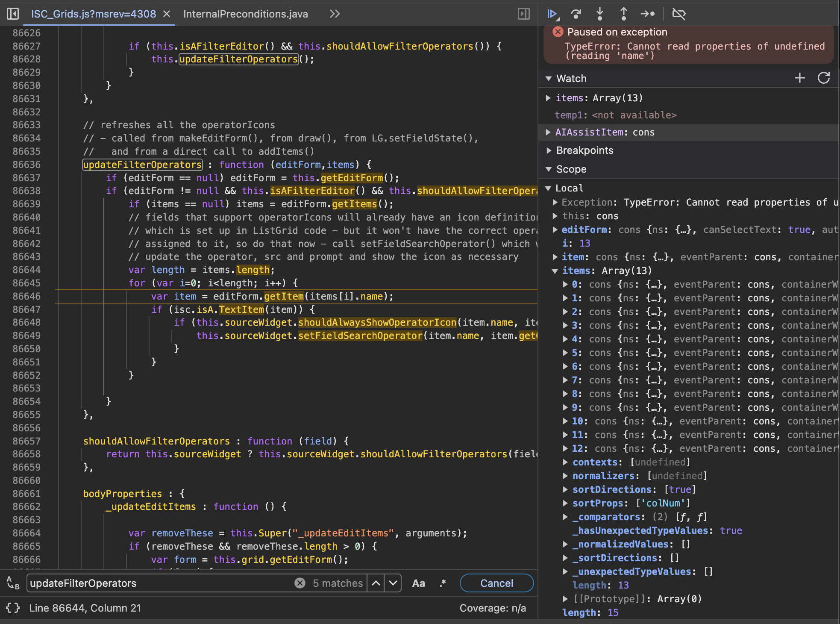
Task: Toggle the file navigator sidebar
Action: click(x=13, y=14)
